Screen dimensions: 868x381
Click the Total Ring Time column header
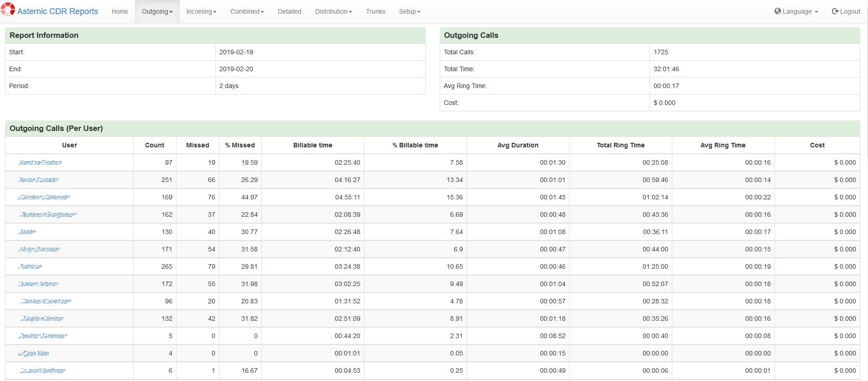pos(620,145)
